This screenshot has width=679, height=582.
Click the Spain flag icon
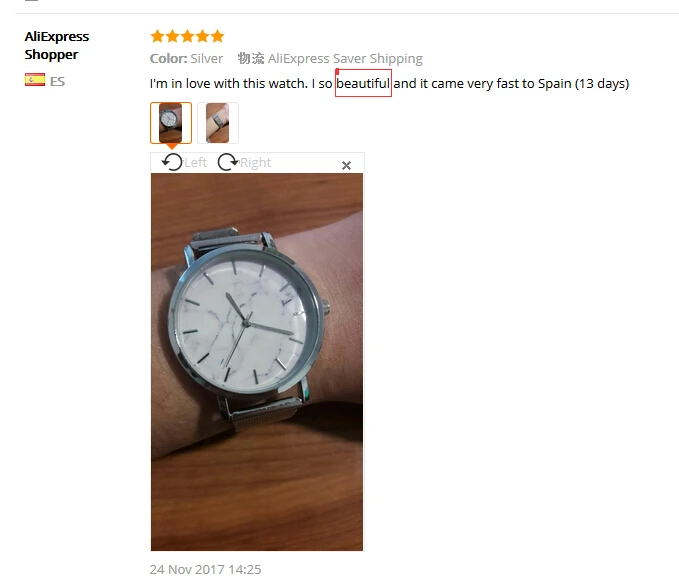coord(35,80)
